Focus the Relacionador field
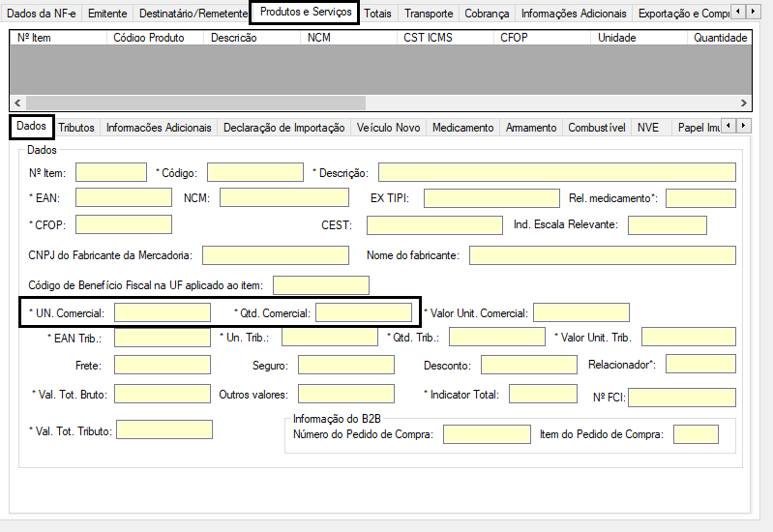The image size is (773, 532). [700, 364]
